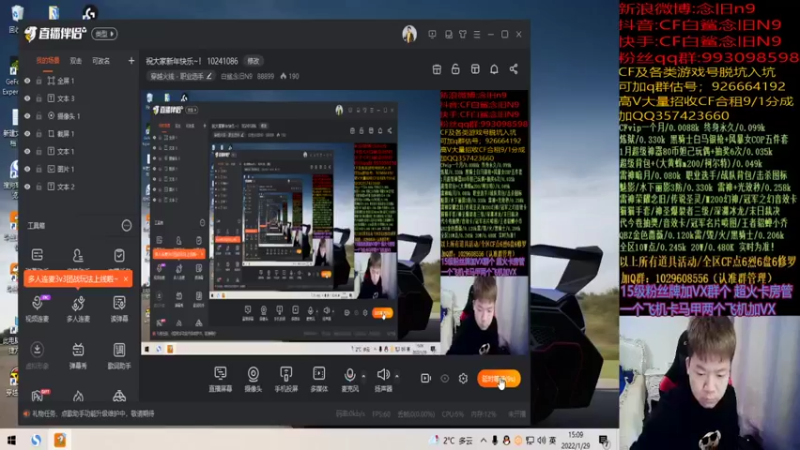Open first toolbox icon with list lines
This screenshot has width=800, height=450.
pos(37,255)
